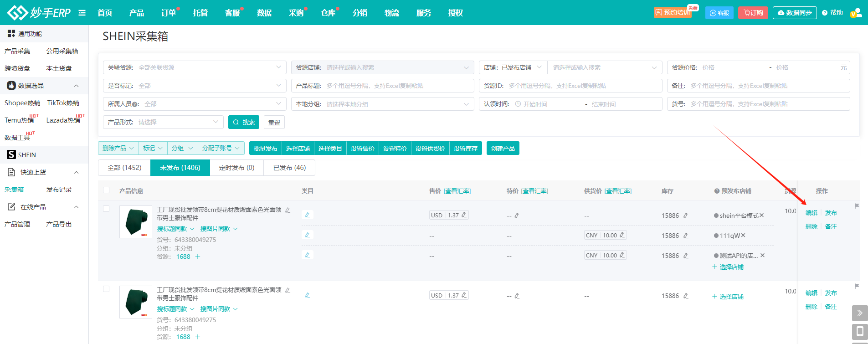
Task: Switch to the 已发布 (46) tab
Action: (289, 168)
